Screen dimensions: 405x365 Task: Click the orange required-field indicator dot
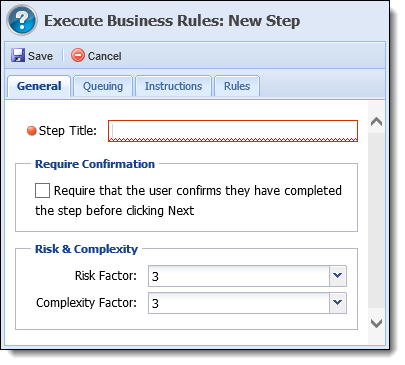tap(32, 131)
